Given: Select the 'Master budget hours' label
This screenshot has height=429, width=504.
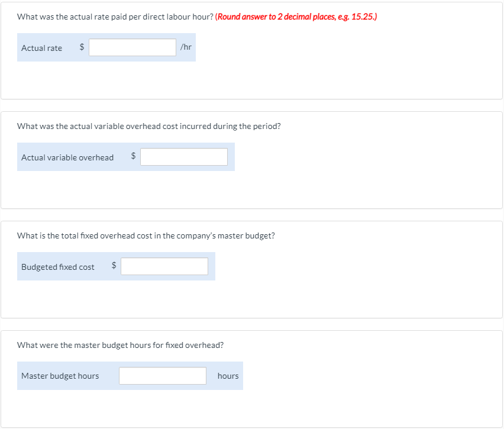Looking at the screenshot, I should click(60, 376).
